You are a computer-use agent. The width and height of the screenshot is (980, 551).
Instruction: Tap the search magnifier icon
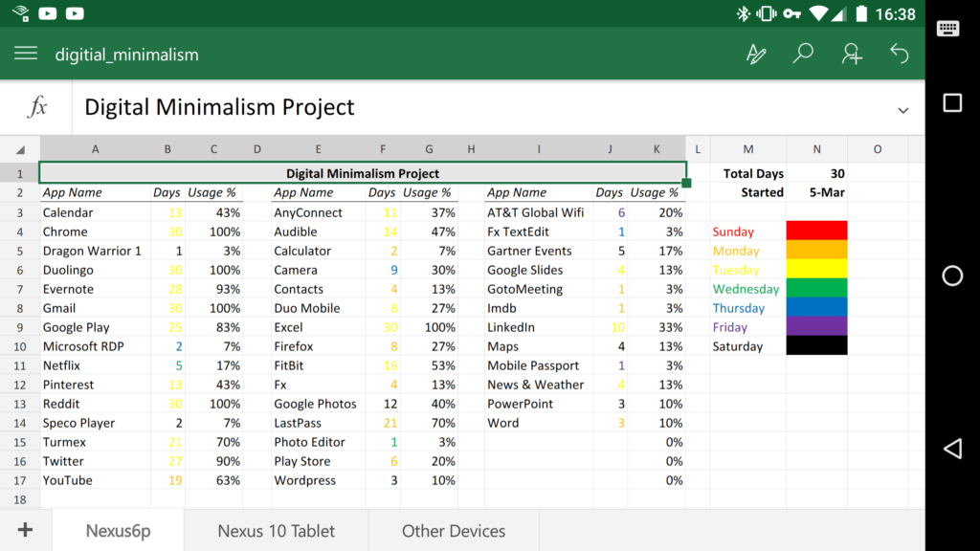803,54
